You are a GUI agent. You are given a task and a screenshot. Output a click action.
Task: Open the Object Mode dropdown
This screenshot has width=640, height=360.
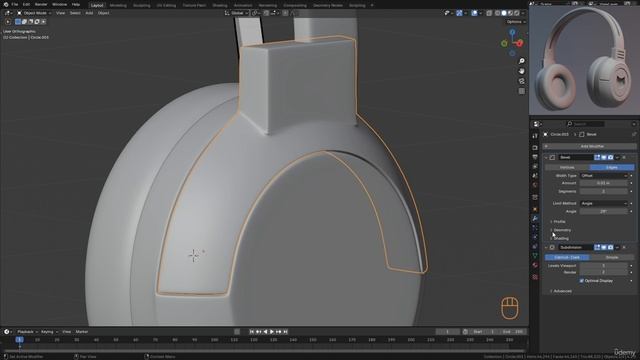click(34, 13)
